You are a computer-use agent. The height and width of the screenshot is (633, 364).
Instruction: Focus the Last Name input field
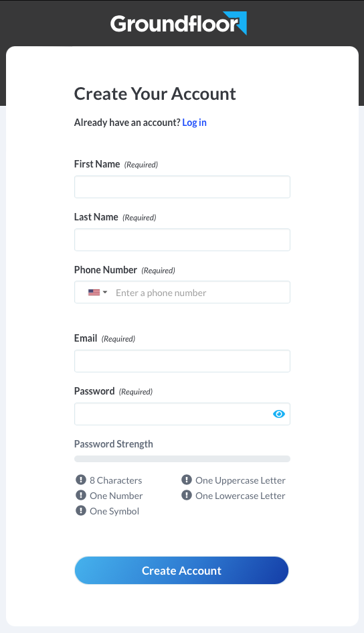point(182,240)
